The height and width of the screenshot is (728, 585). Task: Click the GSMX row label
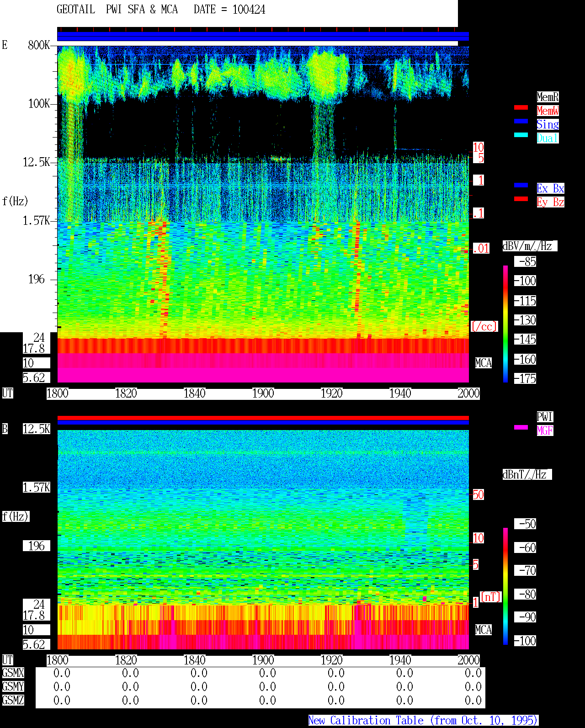[x=13, y=673]
